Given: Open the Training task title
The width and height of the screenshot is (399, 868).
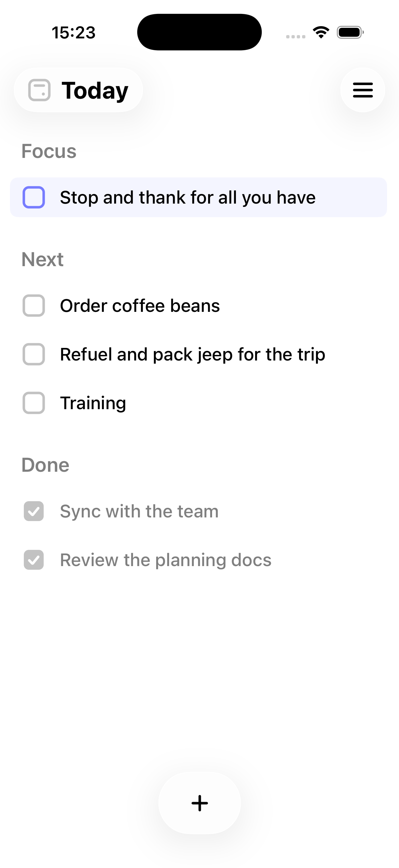Looking at the screenshot, I should pos(93,403).
